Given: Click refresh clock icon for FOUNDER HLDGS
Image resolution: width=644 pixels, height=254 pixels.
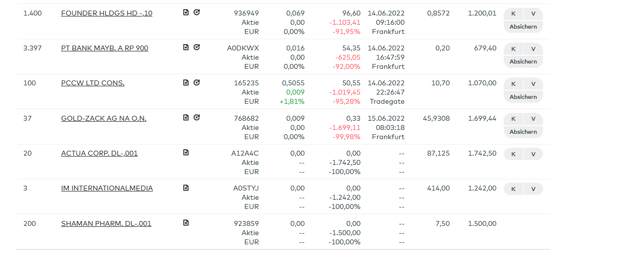Looking at the screenshot, I should tap(197, 12).
